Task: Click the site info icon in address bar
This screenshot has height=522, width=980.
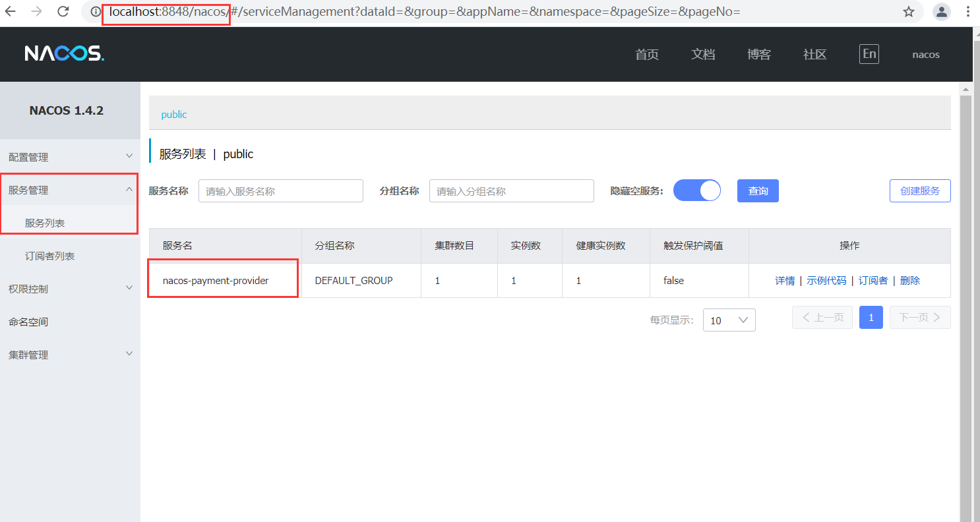Action: pyautogui.click(x=96, y=12)
